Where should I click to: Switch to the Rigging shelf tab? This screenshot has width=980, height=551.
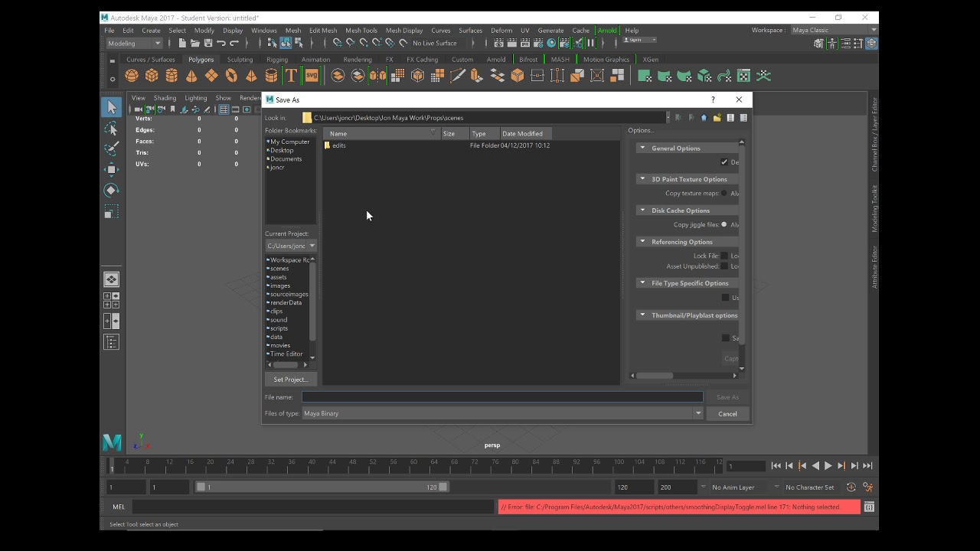pyautogui.click(x=277, y=60)
